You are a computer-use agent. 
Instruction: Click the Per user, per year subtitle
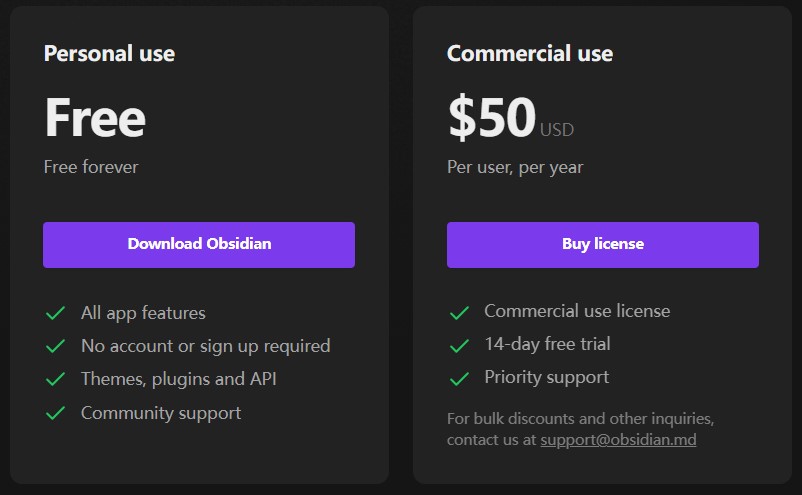point(515,168)
